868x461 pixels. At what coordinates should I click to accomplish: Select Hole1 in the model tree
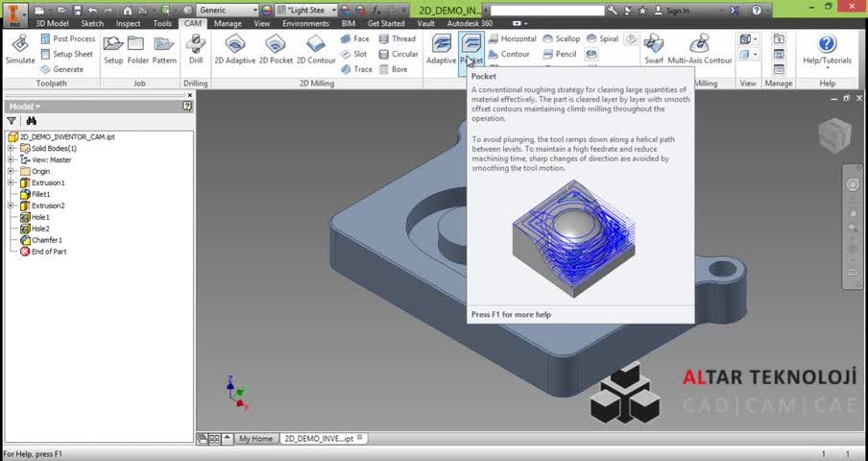point(35,217)
